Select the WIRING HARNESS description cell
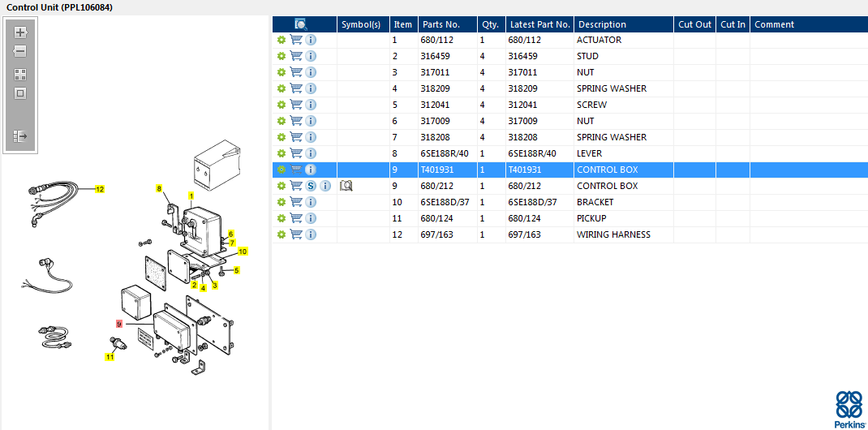This screenshot has height=430, width=868. (x=624, y=234)
